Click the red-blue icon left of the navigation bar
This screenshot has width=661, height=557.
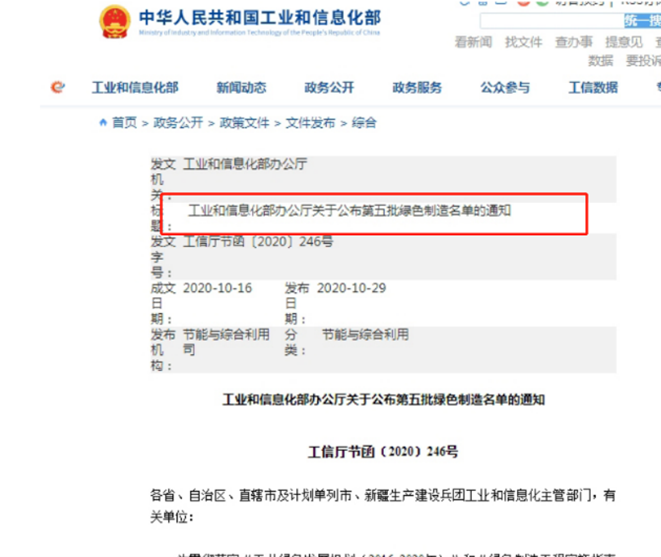58,88
